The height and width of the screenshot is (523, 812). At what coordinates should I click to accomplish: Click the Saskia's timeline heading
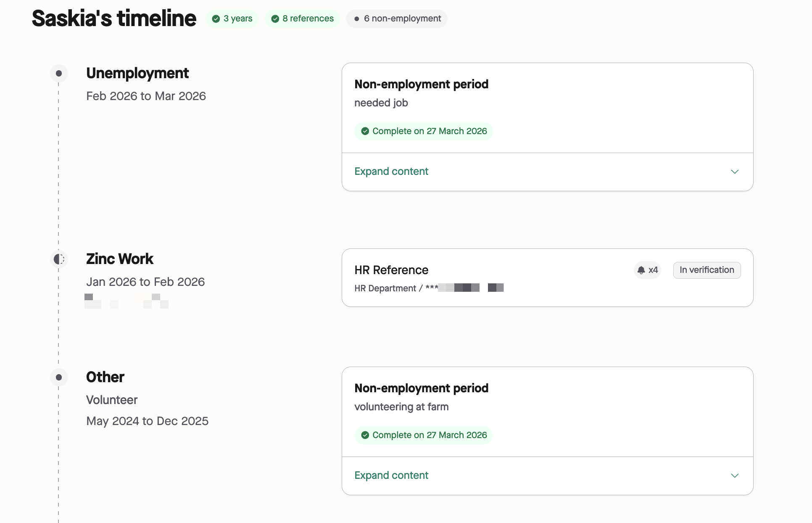[114, 18]
